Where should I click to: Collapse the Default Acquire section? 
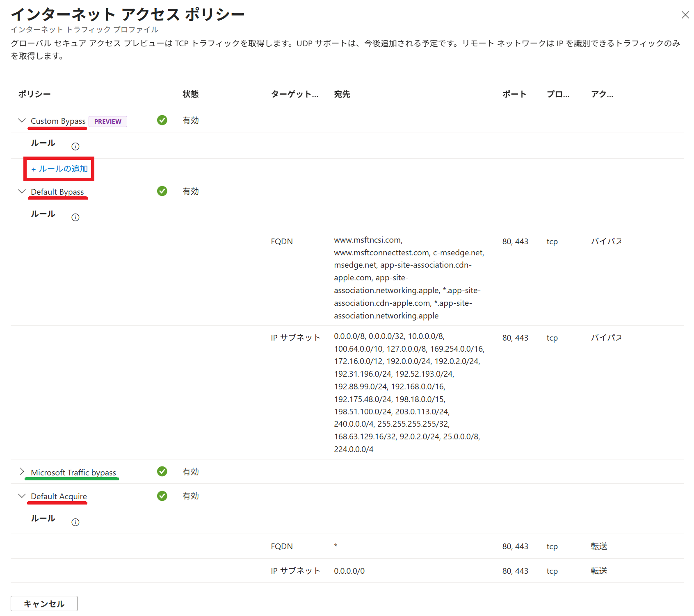pyautogui.click(x=22, y=496)
